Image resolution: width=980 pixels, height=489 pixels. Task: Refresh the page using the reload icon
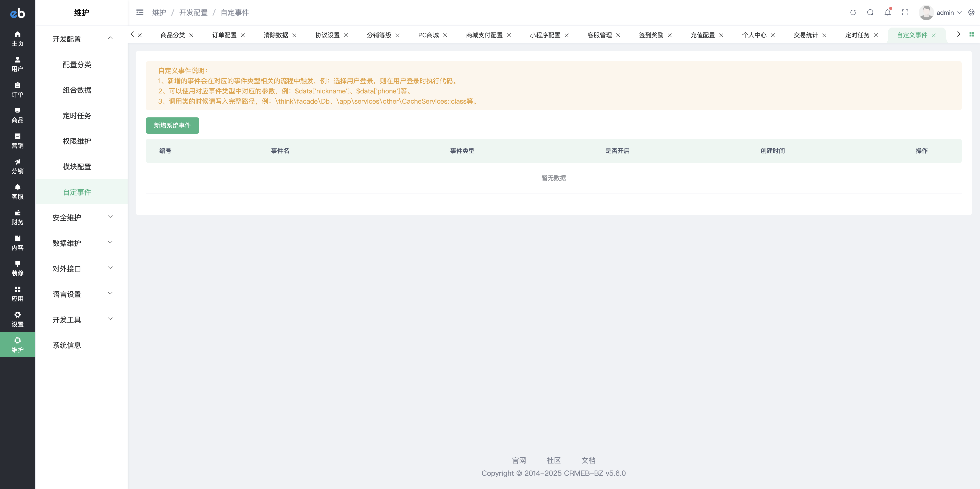click(x=853, y=12)
